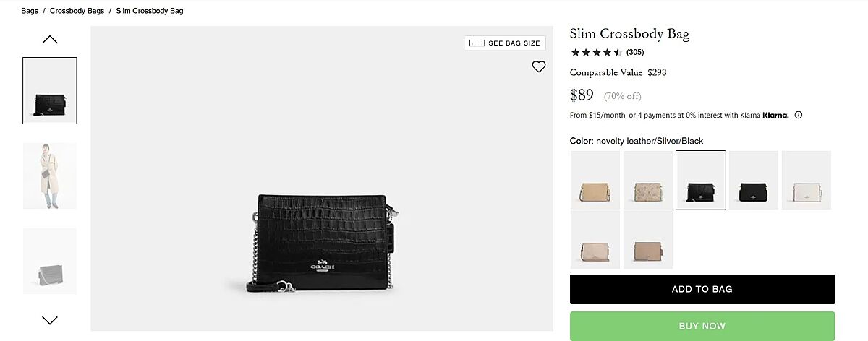The image size is (868, 341).
Task: Pick the taupe swatch in second row
Action: (648, 240)
